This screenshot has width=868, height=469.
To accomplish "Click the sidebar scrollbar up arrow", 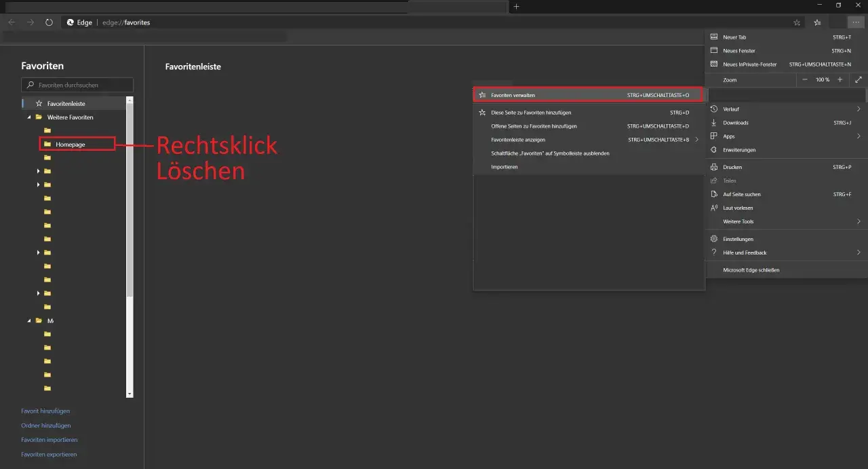I will pos(130,100).
